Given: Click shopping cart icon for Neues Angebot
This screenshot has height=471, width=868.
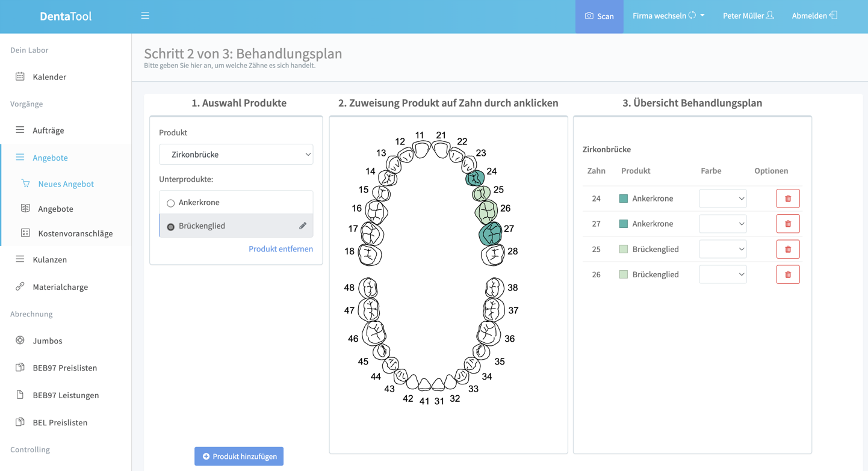Looking at the screenshot, I should click(x=25, y=183).
